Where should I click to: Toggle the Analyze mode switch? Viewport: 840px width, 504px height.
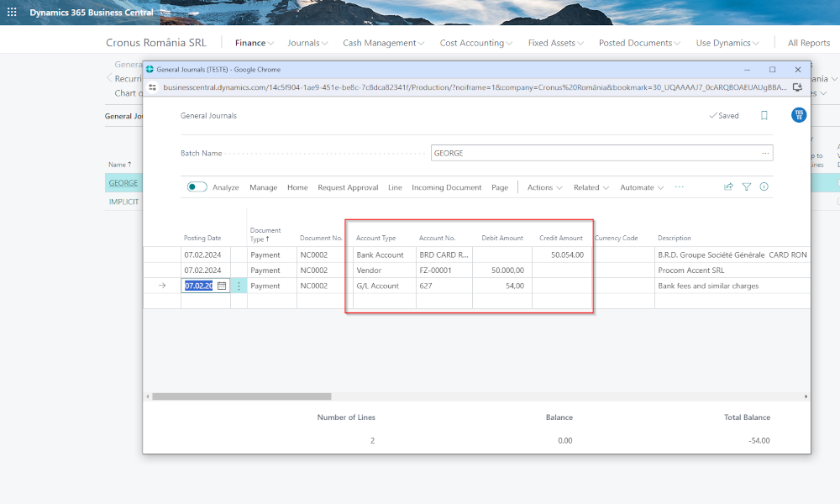(197, 187)
